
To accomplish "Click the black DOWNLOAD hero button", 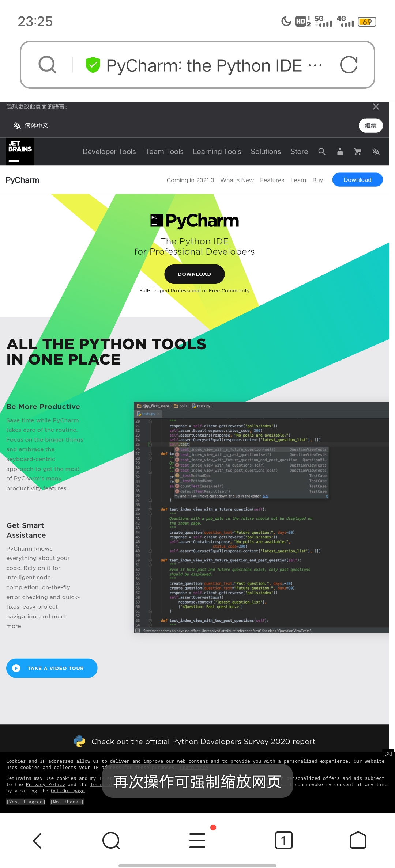I will 195,274.
